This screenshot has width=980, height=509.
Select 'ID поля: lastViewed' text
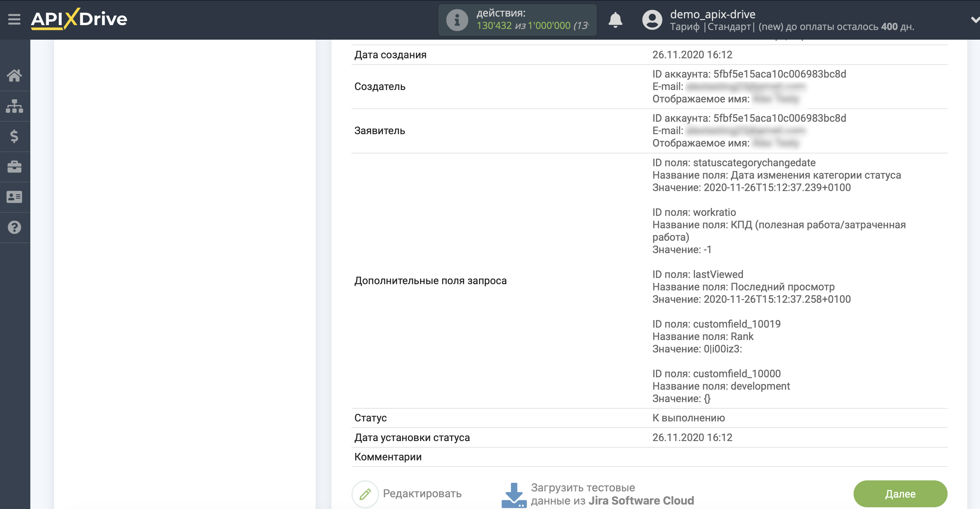coord(698,275)
